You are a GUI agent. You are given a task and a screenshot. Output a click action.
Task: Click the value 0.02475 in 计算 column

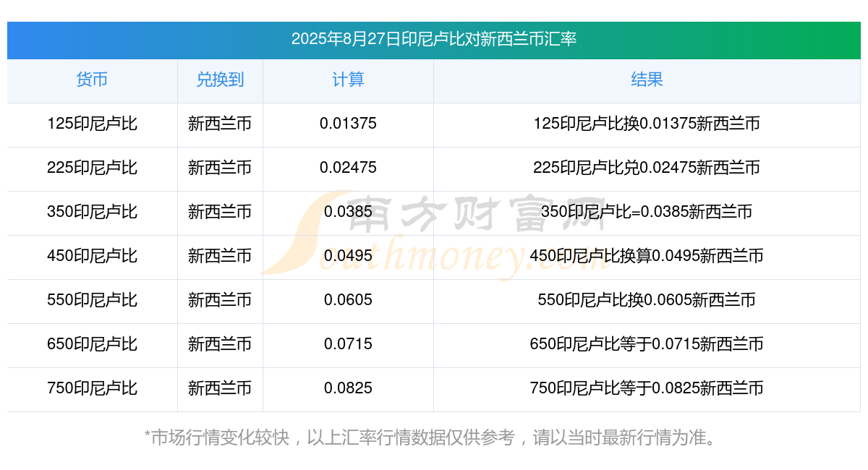coord(348,168)
